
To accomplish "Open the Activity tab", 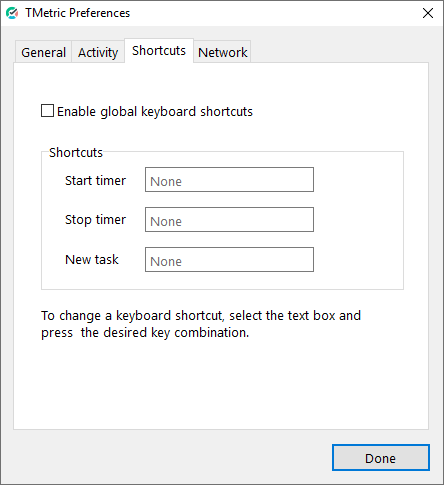I will coord(98,52).
